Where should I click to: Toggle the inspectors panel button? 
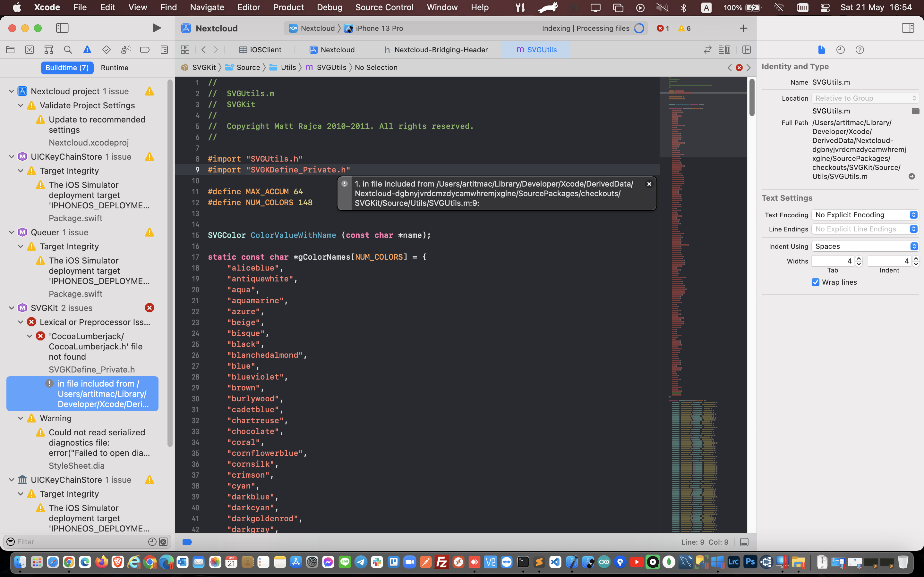pyautogui.click(x=908, y=28)
